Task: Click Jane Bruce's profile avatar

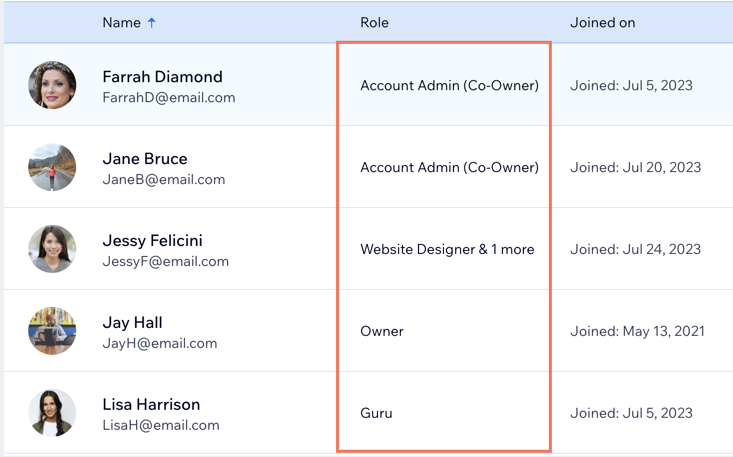Action: [x=52, y=167]
